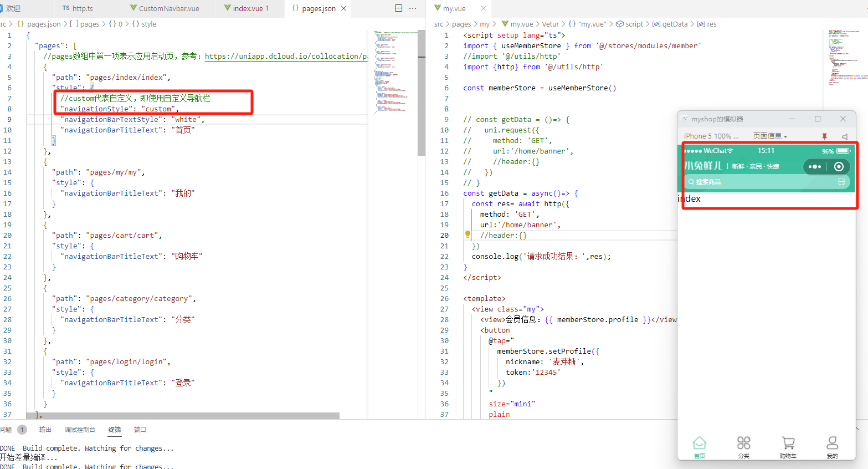Switch to the CustomNavbar.vue tab
The height and width of the screenshot is (469, 868).
(169, 8)
